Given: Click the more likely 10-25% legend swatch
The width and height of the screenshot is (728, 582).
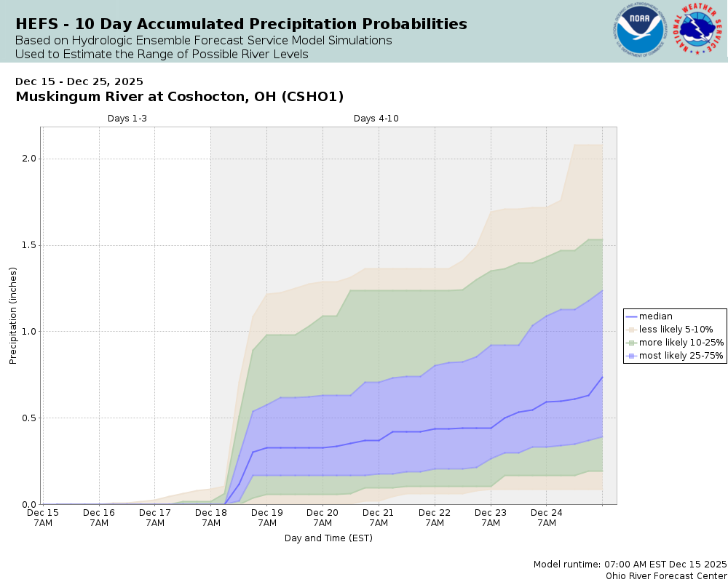Looking at the screenshot, I should (631, 343).
